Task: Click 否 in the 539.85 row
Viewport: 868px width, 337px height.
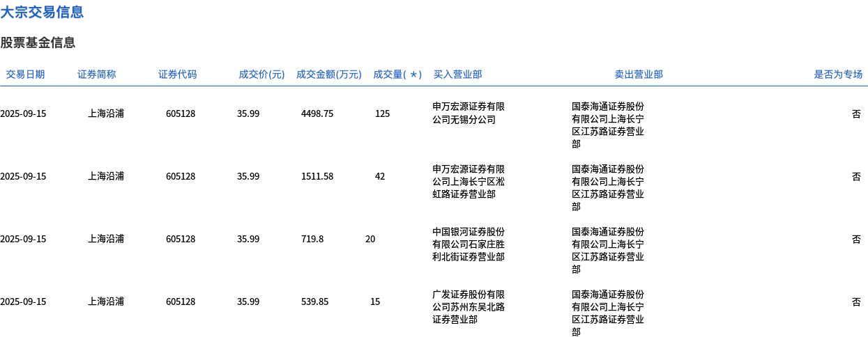Action: pos(856,301)
